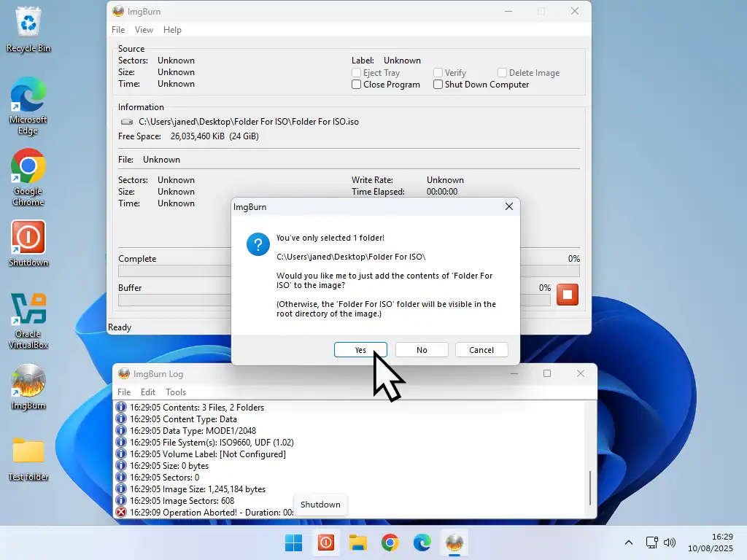Open the Tools menu in ImgBurn Log

tap(176, 392)
